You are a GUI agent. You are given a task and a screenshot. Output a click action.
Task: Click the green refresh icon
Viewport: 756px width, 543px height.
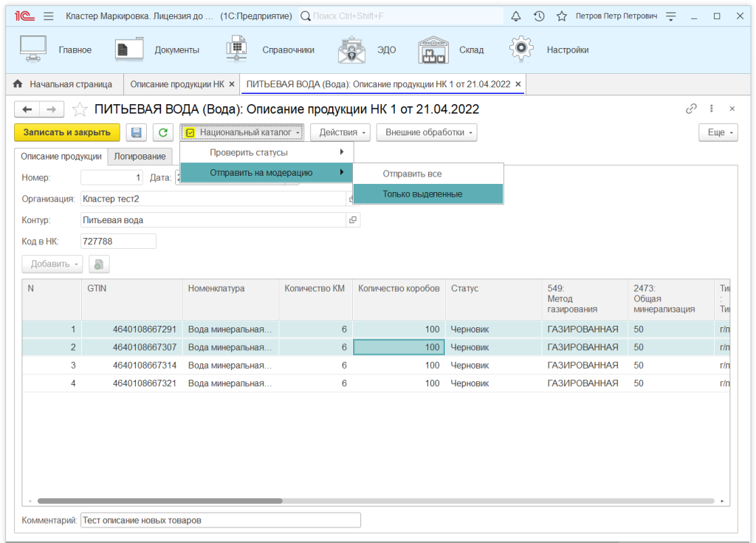point(162,132)
